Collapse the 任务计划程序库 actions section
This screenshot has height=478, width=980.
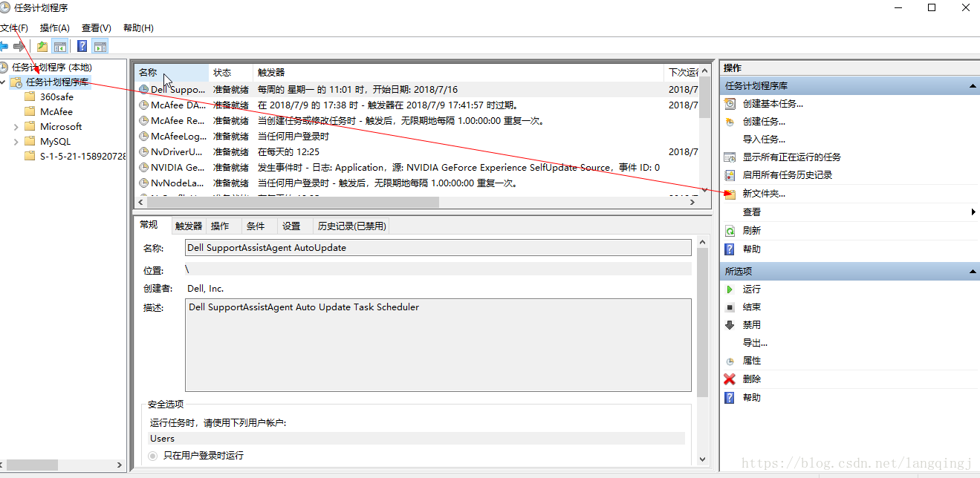tap(973, 86)
